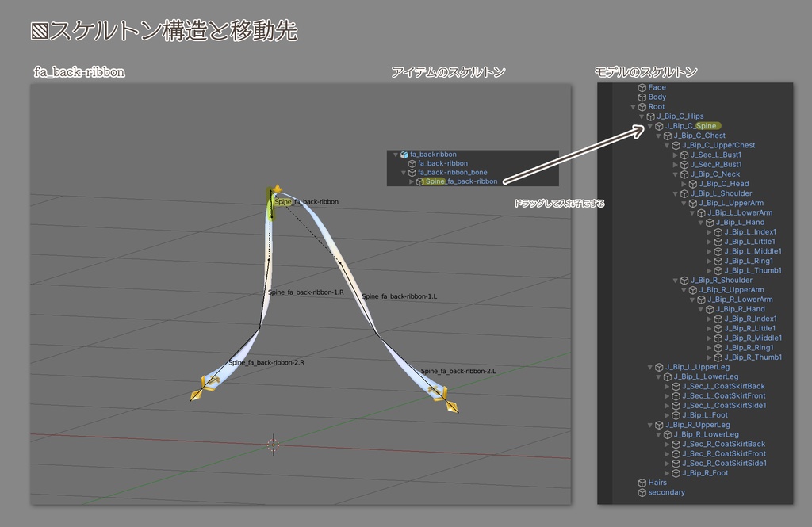Viewport: 812px width, 527px height.
Task: Click the cube icon of J_Bip_L_LowerLeg
Action: pos(668,377)
